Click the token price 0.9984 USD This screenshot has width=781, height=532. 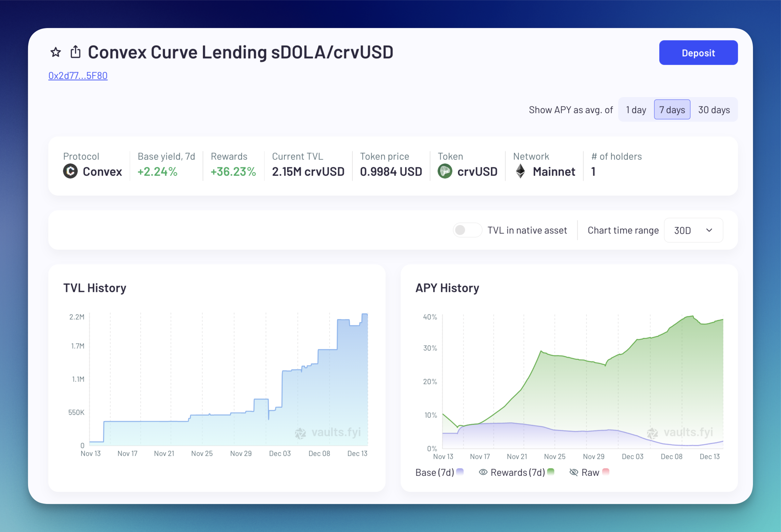391,171
